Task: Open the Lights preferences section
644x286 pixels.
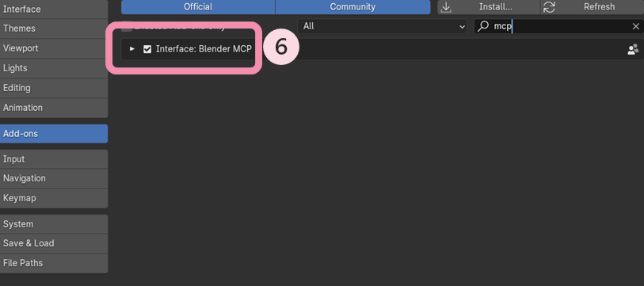Action: [54, 68]
